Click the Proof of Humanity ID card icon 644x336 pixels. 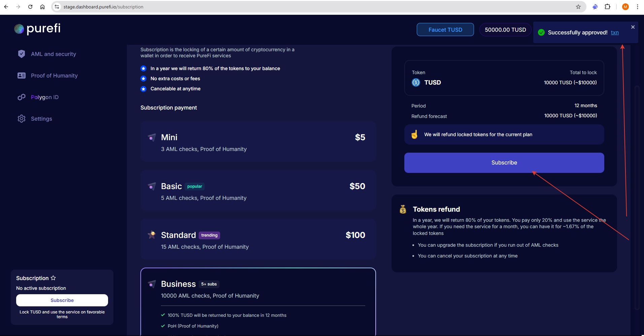(22, 75)
